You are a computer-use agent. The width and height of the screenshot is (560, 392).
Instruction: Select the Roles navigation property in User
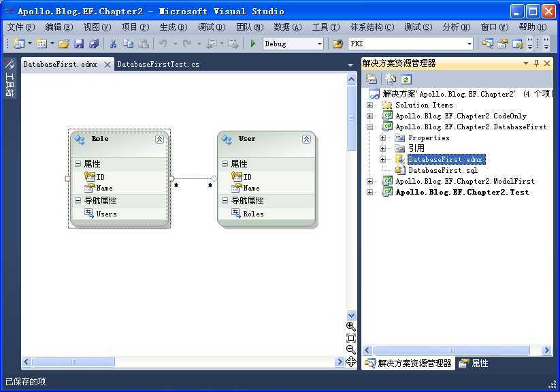click(253, 214)
